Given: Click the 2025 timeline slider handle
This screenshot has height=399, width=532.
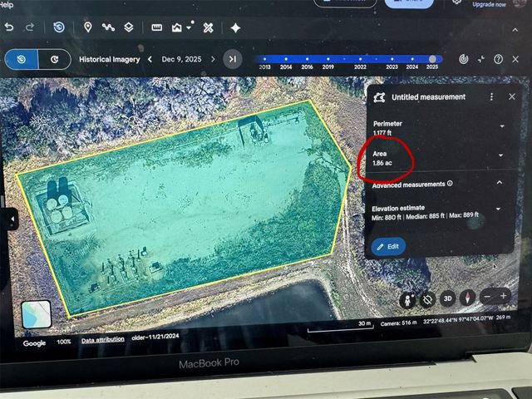Looking at the screenshot, I should [432, 59].
